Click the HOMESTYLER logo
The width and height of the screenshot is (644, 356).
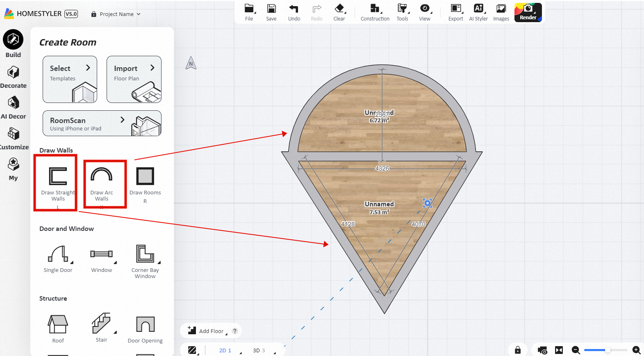[x=33, y=14]
